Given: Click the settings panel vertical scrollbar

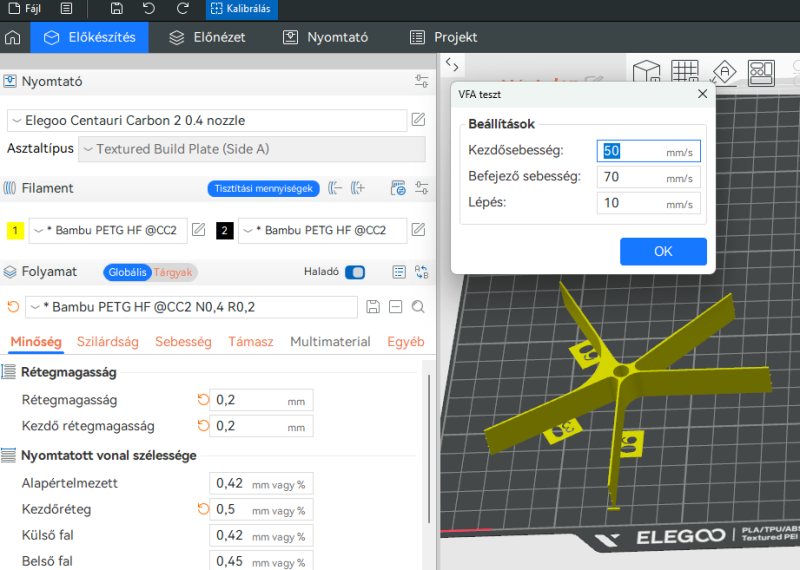Looking at the screenshot, I should coord(429,449).
